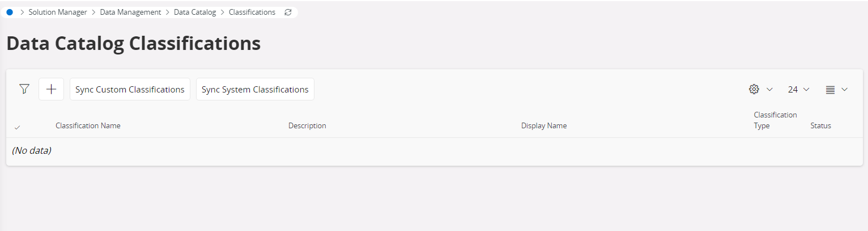The width and height of the screenshot is (868, 231).
Task: Click the Data Catalog Classifications page title
Action: pyautogui.click(x=134, y=44)
